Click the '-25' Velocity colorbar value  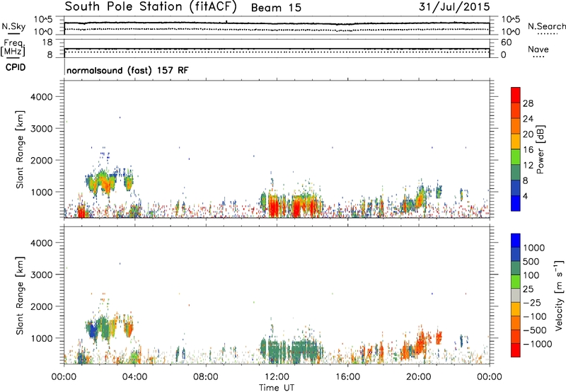tap(532, 303)
